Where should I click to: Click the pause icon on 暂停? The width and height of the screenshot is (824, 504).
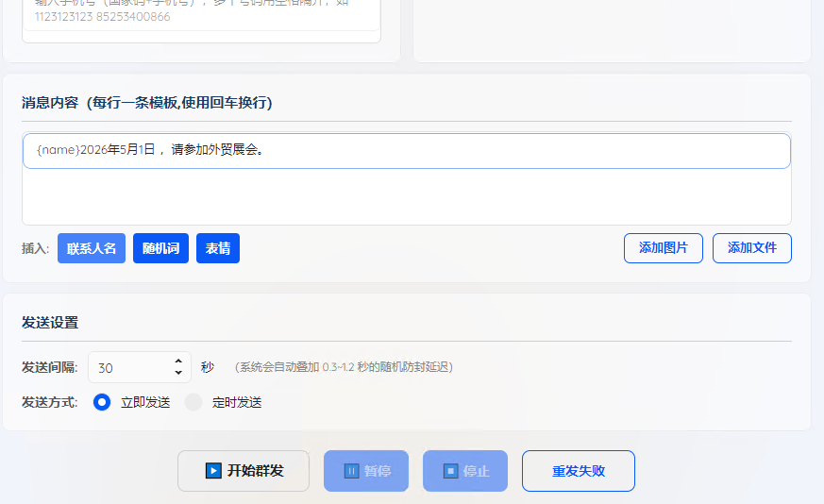point(351,471)
